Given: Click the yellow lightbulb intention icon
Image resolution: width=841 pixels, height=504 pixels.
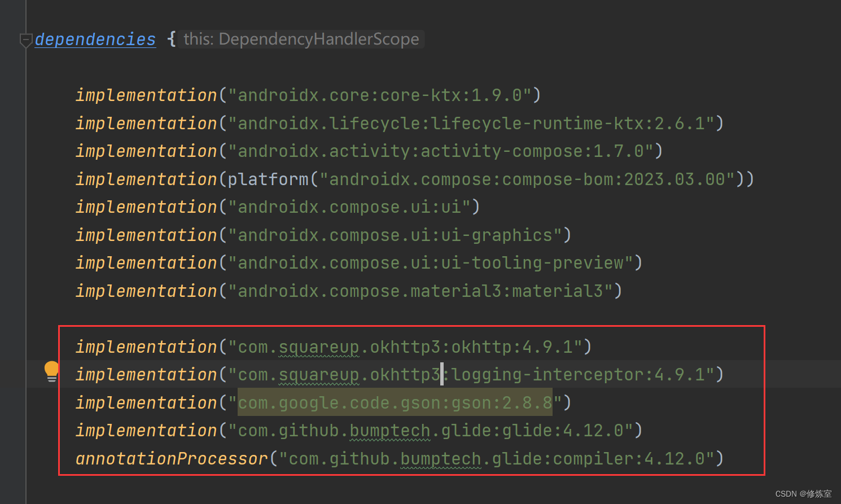Looking at the screenshot, I should tap(51, 371).
